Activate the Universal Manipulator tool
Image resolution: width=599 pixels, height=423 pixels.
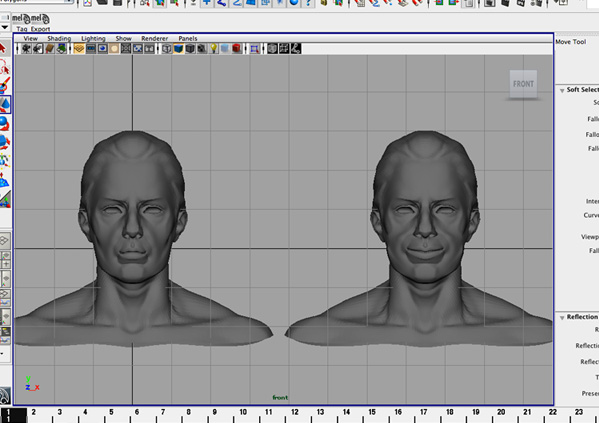click(x=5, y=161)
